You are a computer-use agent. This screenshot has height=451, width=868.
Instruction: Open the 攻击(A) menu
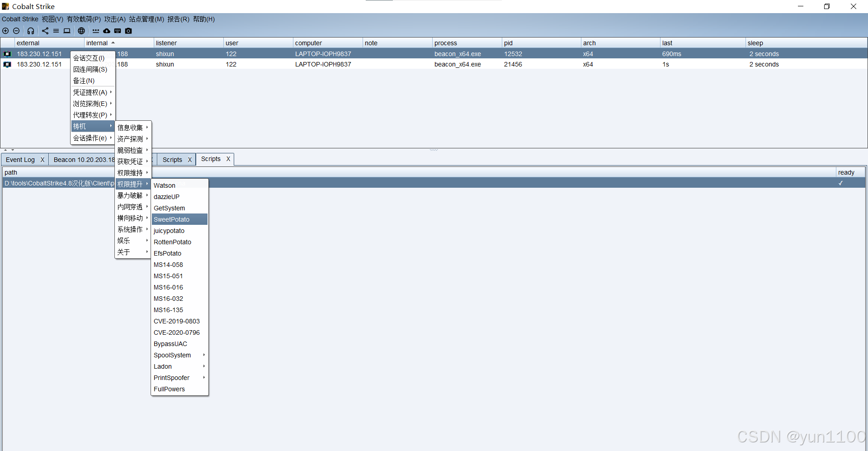coord(115,19)
